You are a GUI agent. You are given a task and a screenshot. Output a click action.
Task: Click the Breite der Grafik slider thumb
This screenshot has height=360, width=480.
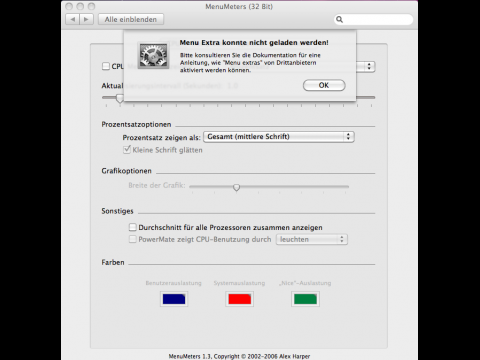point(236,188)
